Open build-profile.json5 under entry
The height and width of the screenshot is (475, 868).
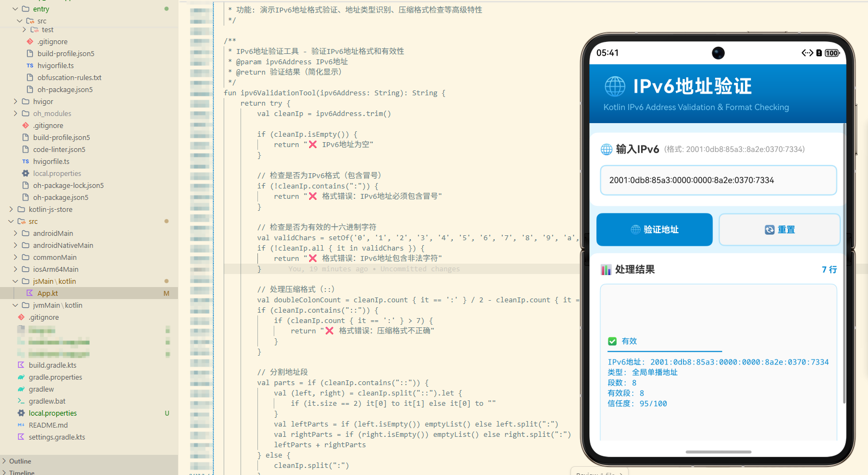(66, 53)
